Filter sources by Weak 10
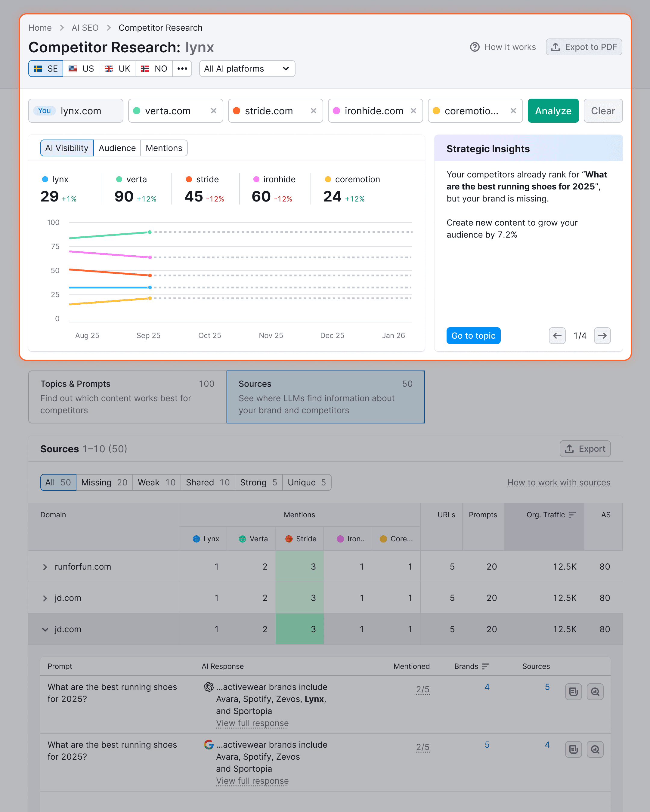 click(x=157, y=482)
